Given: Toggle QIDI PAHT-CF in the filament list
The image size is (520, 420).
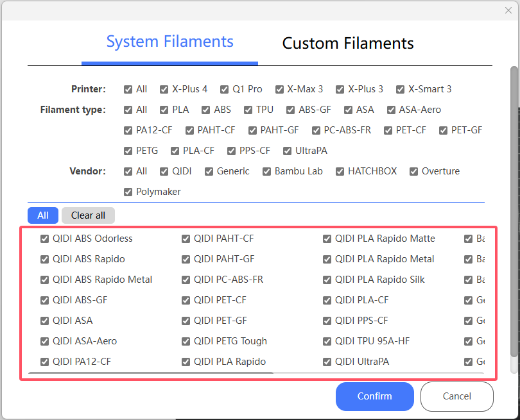Looking at the screenshot, I should 186,239.
